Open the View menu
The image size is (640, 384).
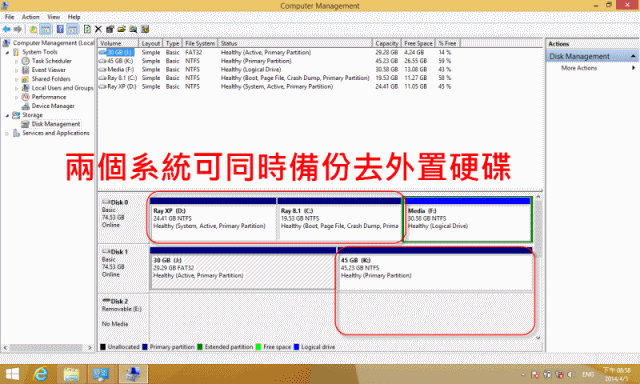coord(53,17)
